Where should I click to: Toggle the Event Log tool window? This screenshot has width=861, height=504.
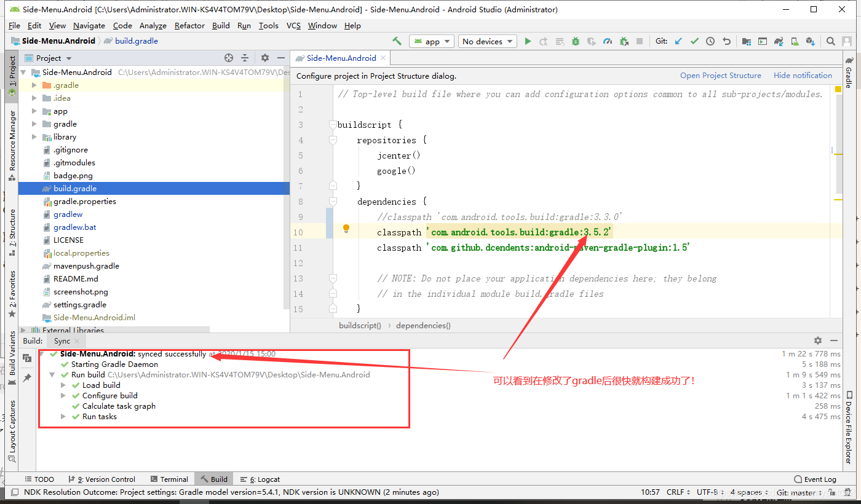815,479
